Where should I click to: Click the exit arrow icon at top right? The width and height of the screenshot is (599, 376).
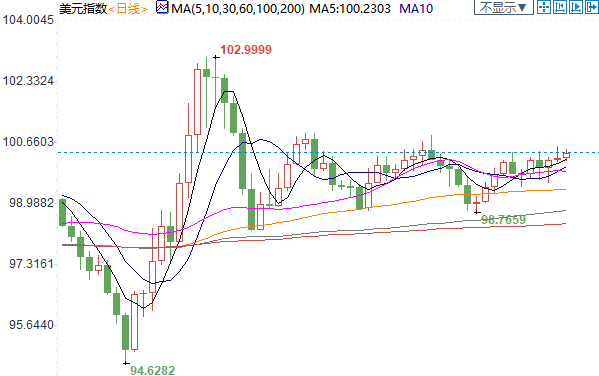point(591,7)
